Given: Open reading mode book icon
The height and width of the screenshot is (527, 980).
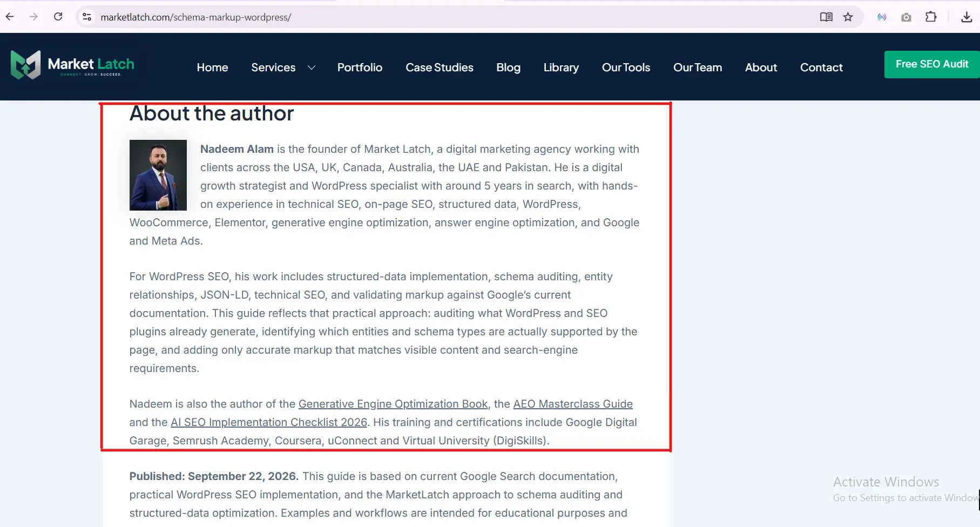Looking at the screenshot, I should click(826, 17).
